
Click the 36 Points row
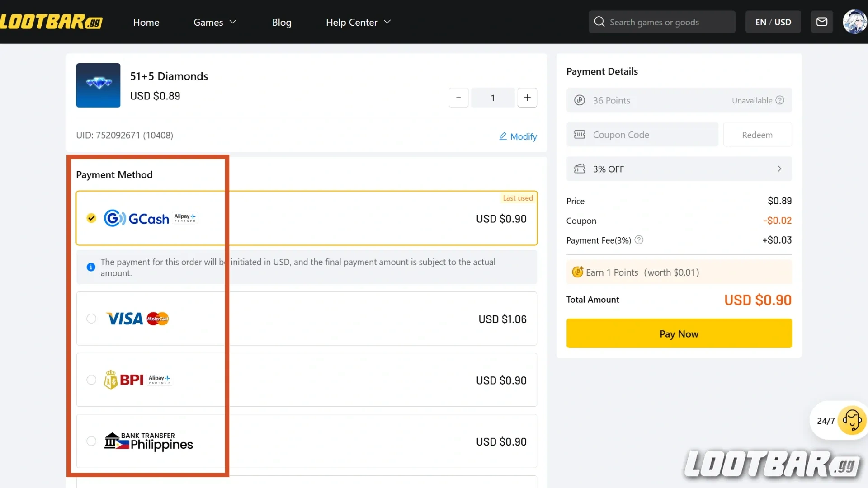[679, 100]
